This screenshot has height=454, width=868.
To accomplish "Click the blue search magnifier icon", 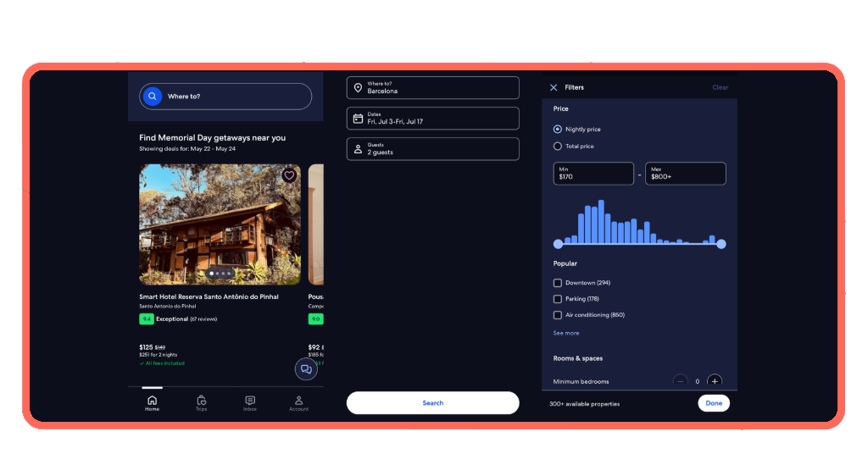I will pos(153,97).
